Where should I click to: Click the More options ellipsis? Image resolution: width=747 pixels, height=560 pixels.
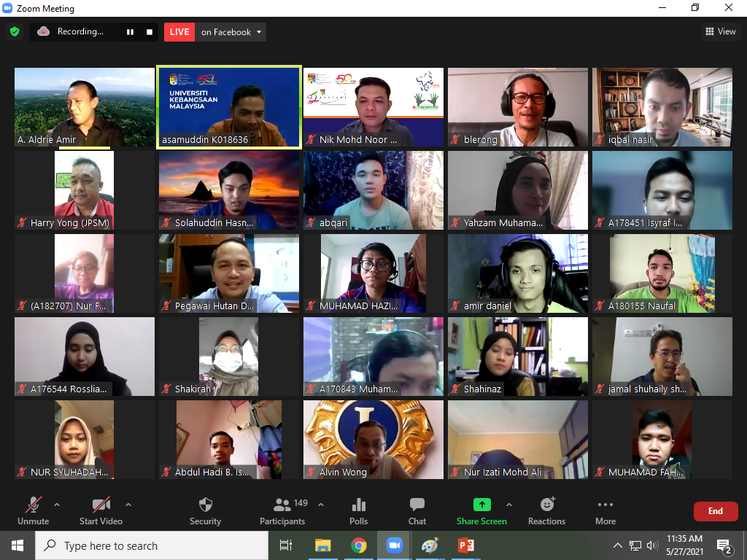click(605, 505)
